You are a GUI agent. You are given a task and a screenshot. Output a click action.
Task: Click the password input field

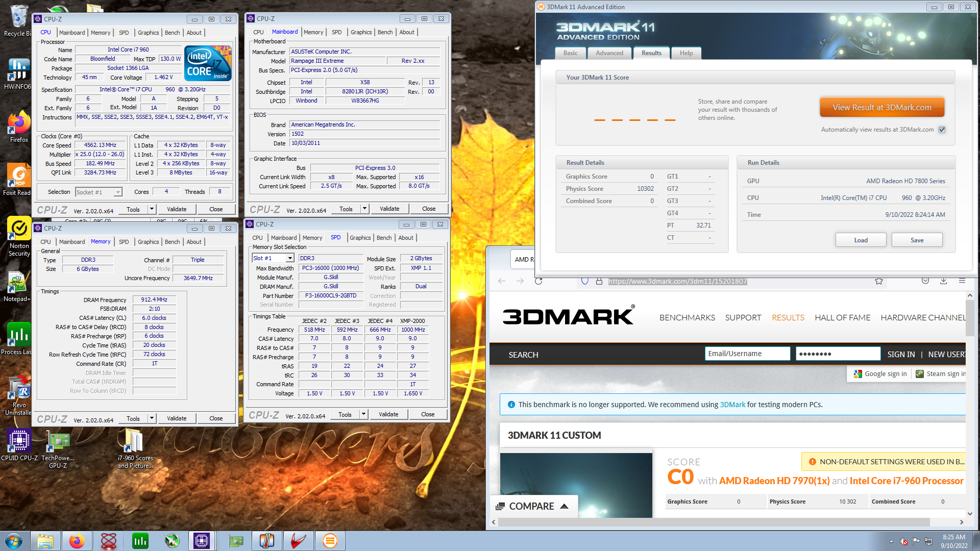click(838, 354)
